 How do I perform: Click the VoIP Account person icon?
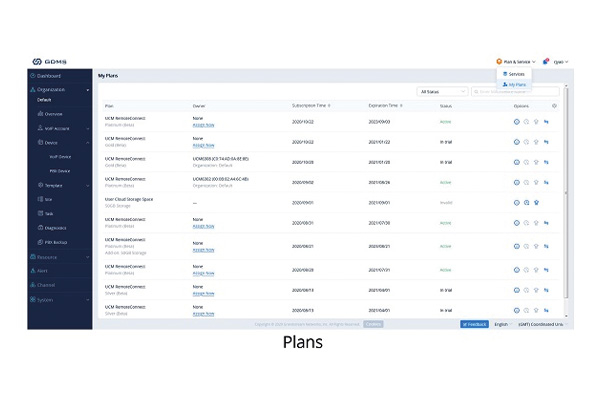tap(41, 128)
